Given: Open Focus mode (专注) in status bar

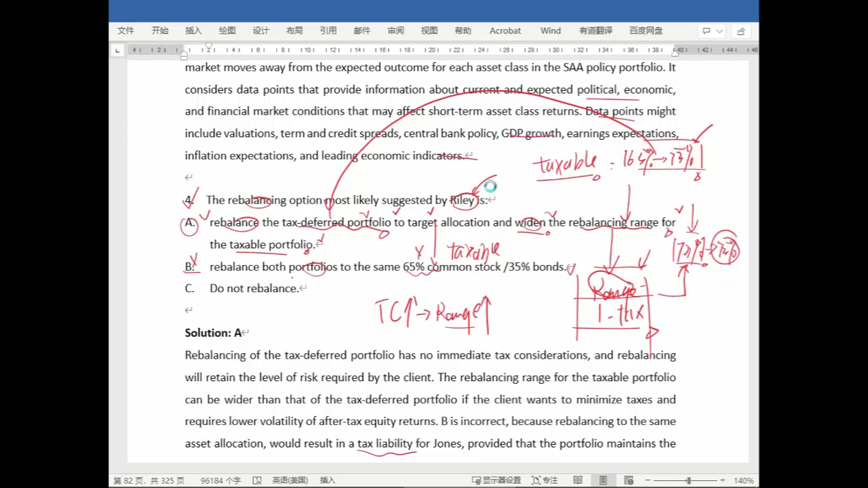Looking at the screenshot, I should pos(544,480).
